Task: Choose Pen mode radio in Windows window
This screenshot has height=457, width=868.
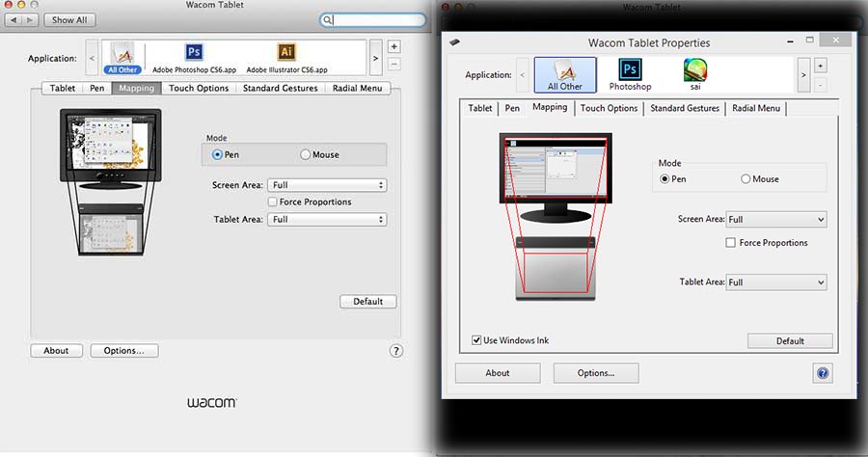Action: point(665,179)
